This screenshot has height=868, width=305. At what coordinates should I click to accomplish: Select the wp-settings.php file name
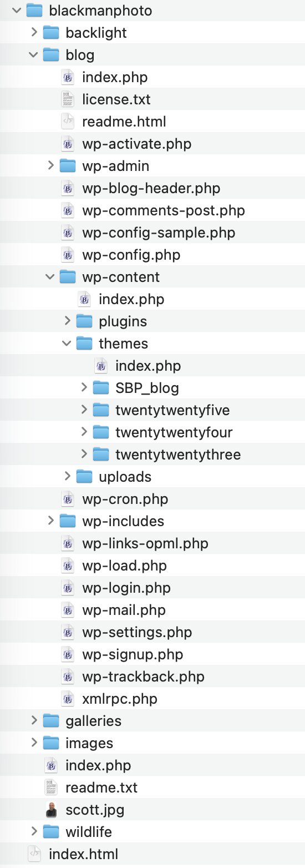coord(137,632)
